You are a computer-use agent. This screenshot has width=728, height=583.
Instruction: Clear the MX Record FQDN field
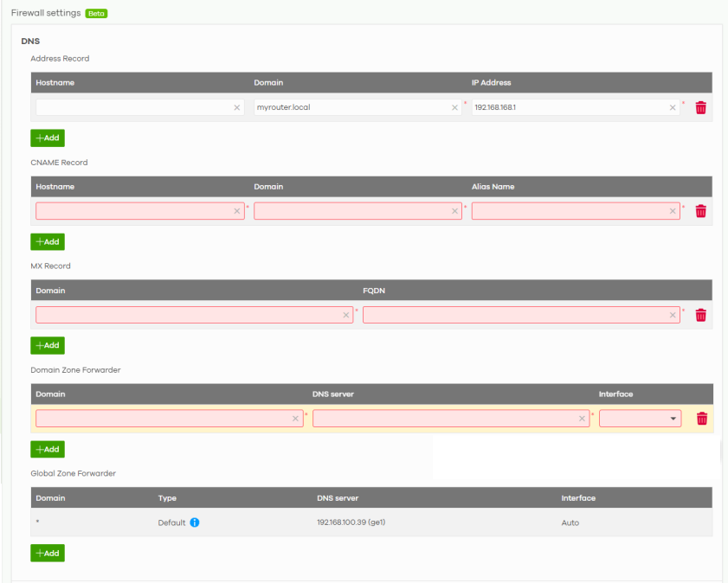tap(673, 316)
